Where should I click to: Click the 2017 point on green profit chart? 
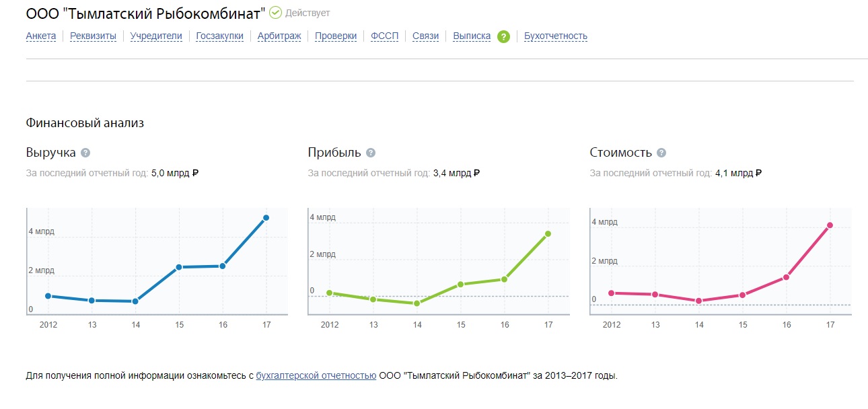(x=548, y=233)
